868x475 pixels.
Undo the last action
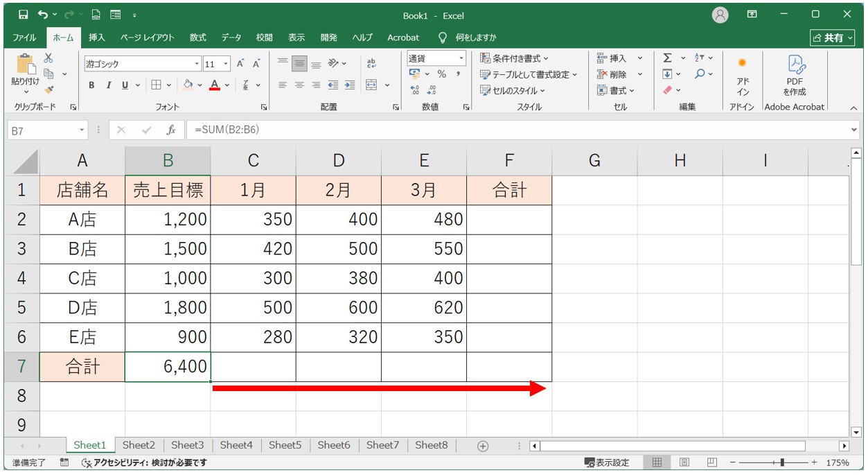coord(44,15)
